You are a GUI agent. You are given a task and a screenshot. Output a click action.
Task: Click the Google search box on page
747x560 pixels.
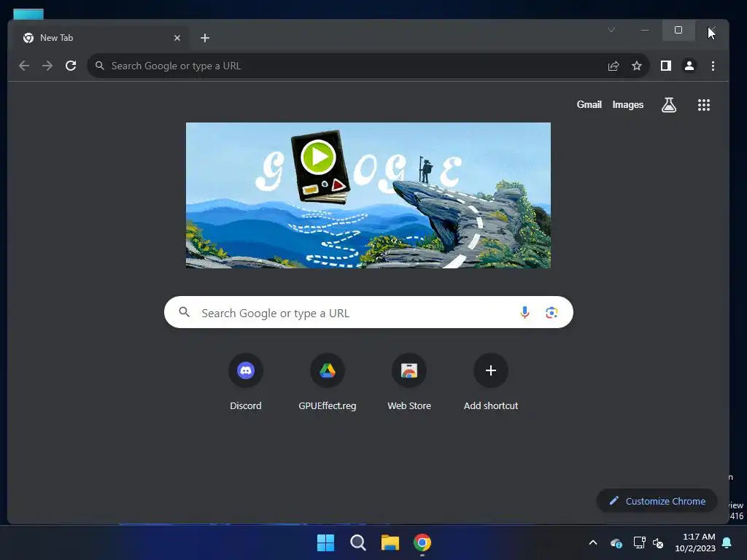coord(368,312)
